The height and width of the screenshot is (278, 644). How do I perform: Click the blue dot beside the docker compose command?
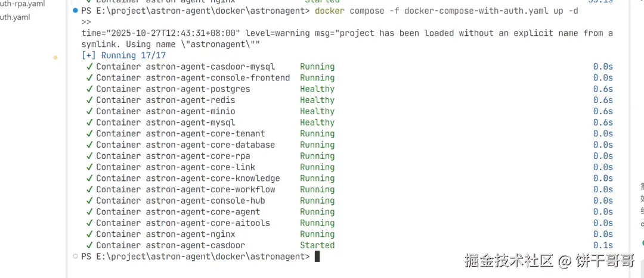coord(75,11)
